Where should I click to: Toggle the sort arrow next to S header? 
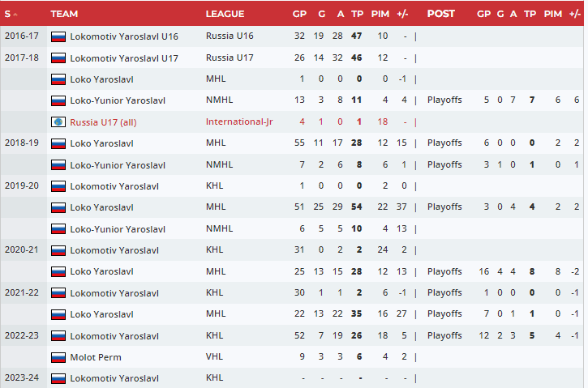click(x=16, y=15)
